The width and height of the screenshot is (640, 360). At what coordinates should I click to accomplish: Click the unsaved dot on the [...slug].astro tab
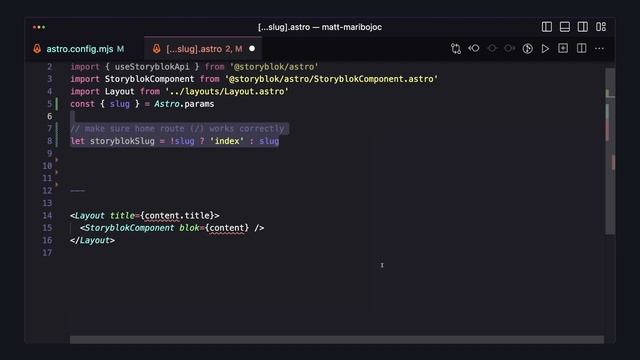pyautogui.click(x=252, y=49)
